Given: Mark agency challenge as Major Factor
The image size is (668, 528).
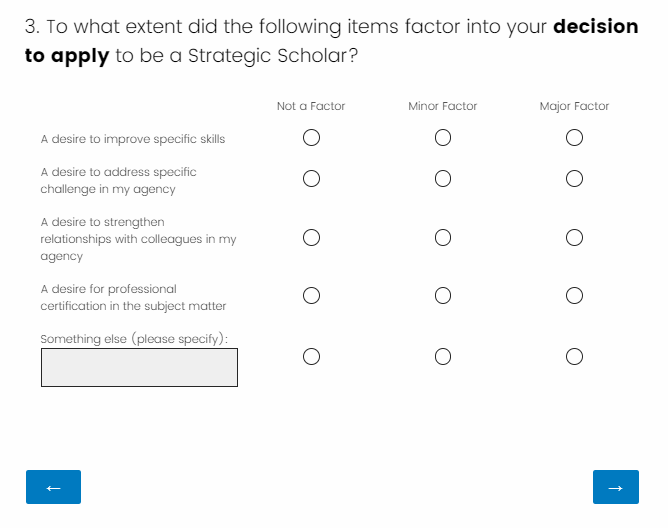Looking at the screenshot, I should pos(574,179).
